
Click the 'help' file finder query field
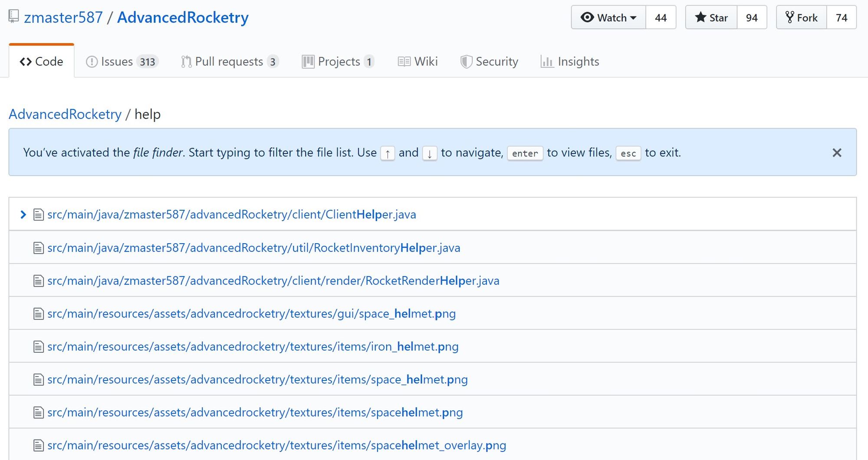pyautogui.click(x=148, y=114)
